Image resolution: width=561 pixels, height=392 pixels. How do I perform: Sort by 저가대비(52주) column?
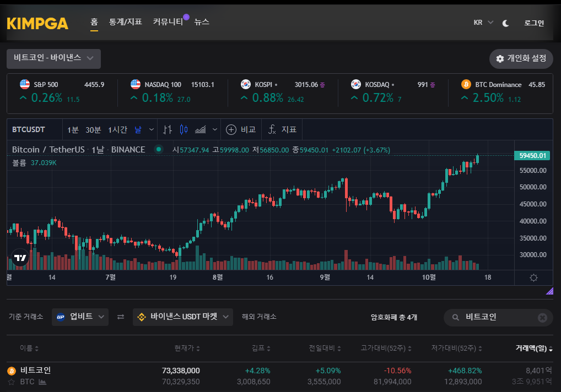456,348
